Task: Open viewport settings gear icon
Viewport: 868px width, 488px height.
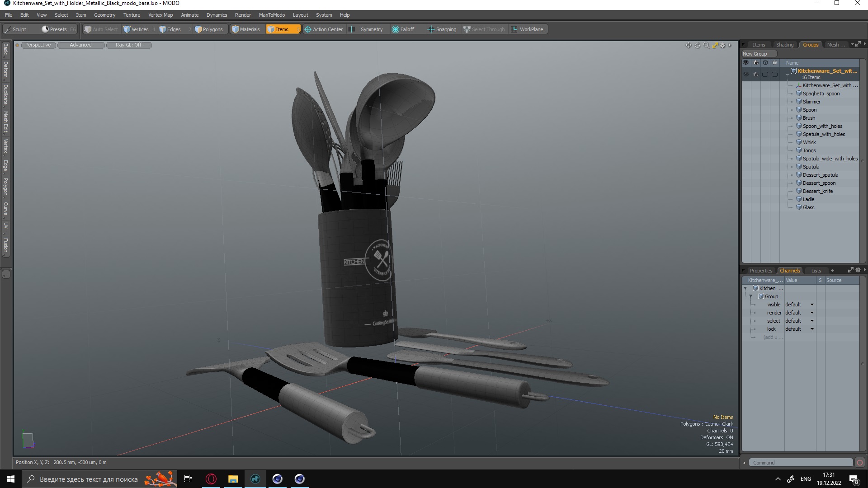Action: point(722,45)
